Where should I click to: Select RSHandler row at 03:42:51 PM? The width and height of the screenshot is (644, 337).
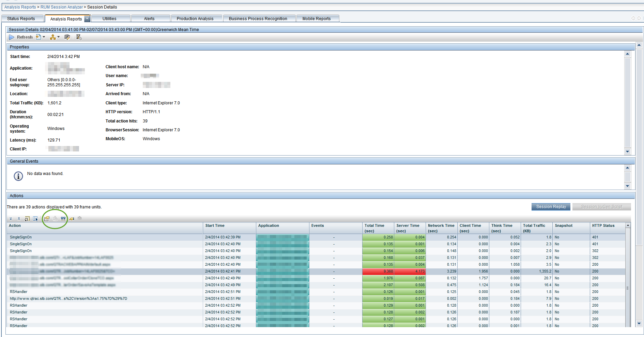pos(316,292)
